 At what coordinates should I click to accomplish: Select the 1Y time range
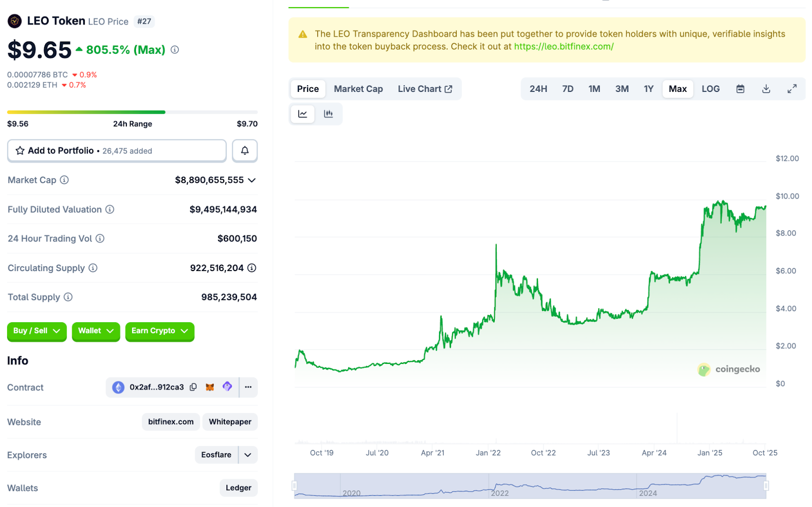(649, 89)
